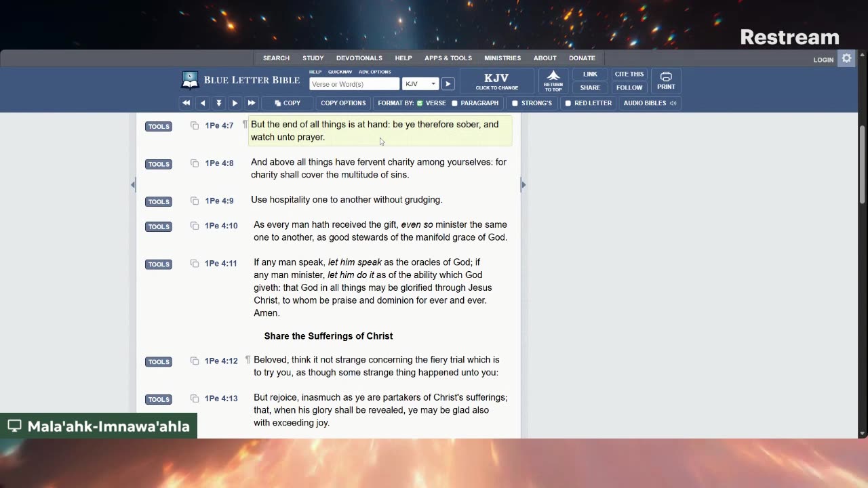Click the Follow button
This screenshot has width=868, height=488.
(629, 87)
